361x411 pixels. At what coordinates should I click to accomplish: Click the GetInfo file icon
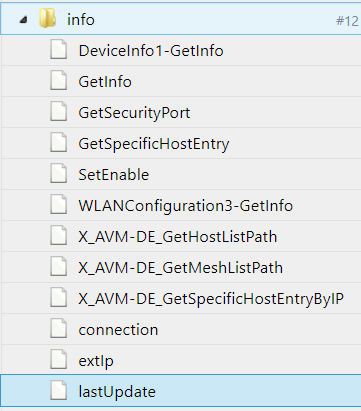click(59, 81)
